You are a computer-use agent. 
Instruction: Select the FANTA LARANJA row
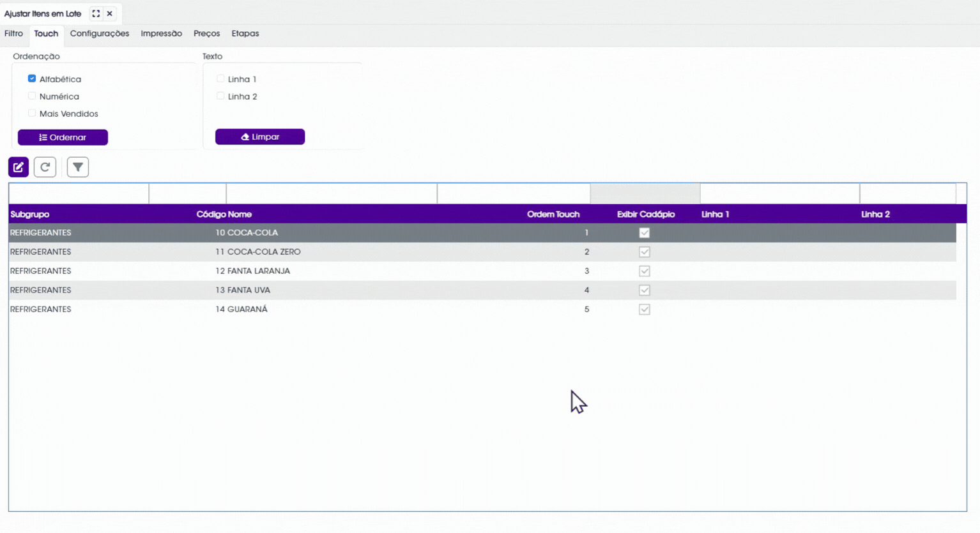pyautogui.click(x=482, y=271)
